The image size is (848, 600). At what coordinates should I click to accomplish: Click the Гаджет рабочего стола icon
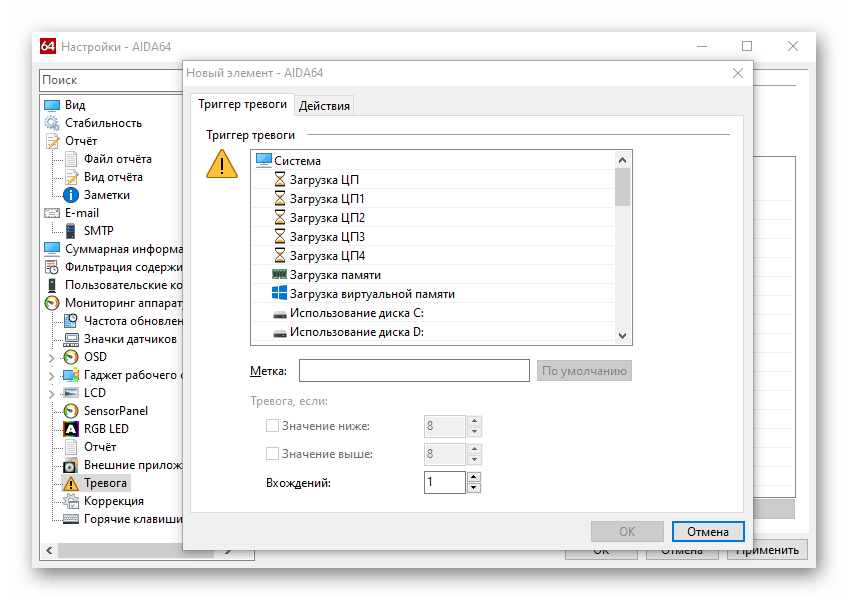(71, 375)
